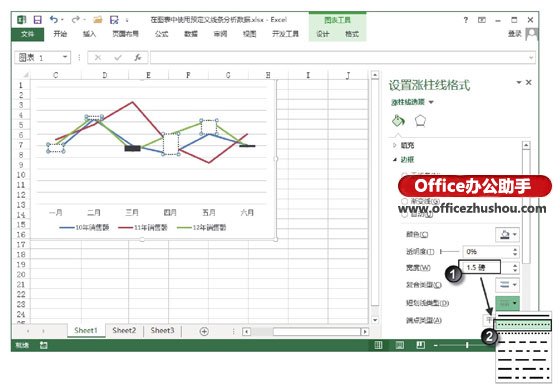The height and width of the screenshot is (391, 560).
Task: Open the Ribbon Display Options icon
Action: click(x=482, y=20)
